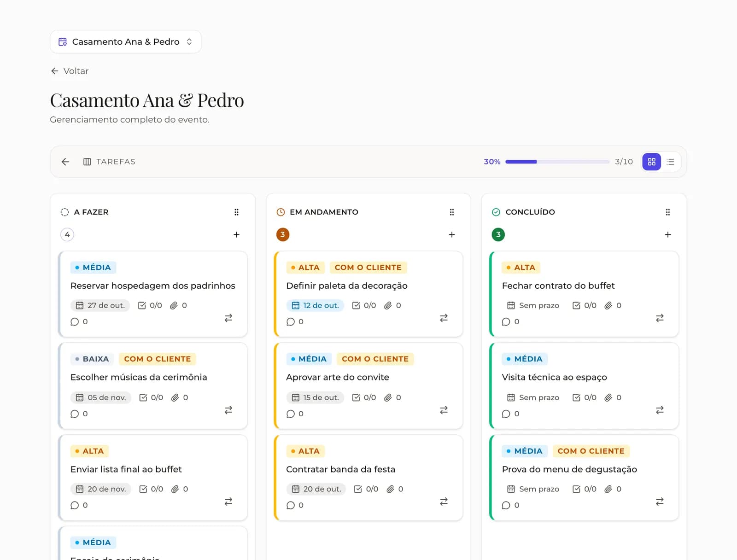
Task: Open the Casamento Ana & Pedro event selector
Action: 125,42
